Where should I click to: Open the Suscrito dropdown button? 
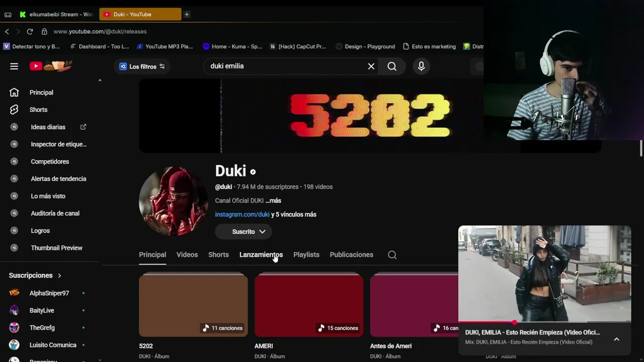(244, 232)
